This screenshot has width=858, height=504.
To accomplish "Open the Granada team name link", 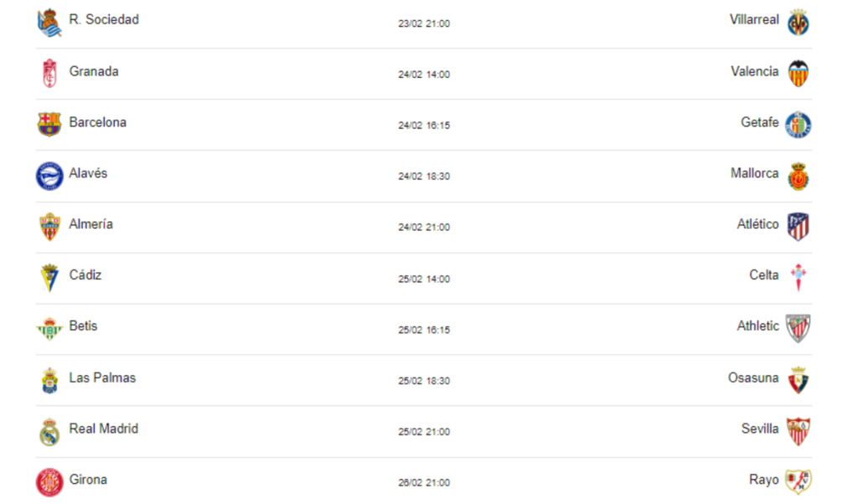I will coord(94,71).
